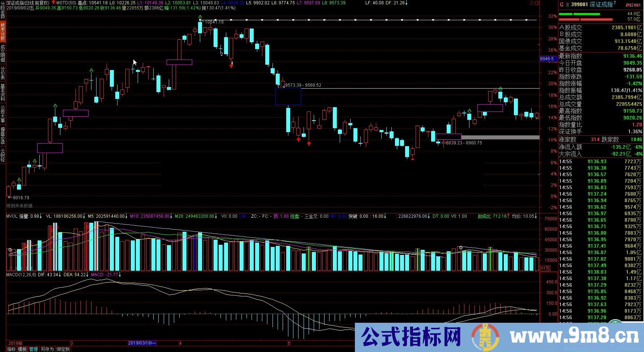Screen dimensions: 644x352
Task: Select the 分价表 sidebar tab
Action: [x=3, y=73]
